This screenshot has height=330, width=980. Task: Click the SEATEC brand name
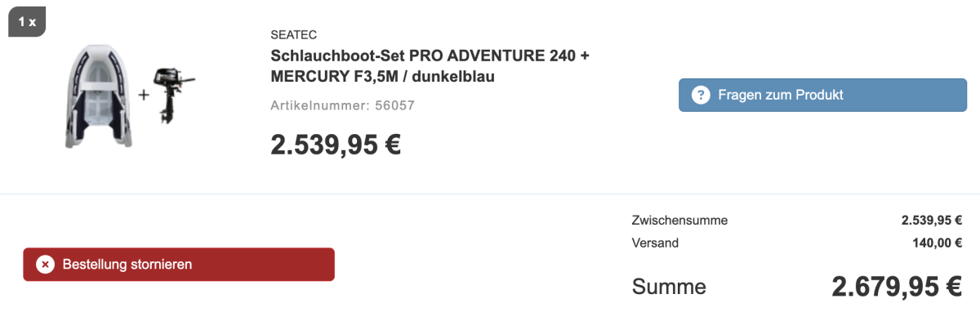pyautogui.click(x=293, y=34)
